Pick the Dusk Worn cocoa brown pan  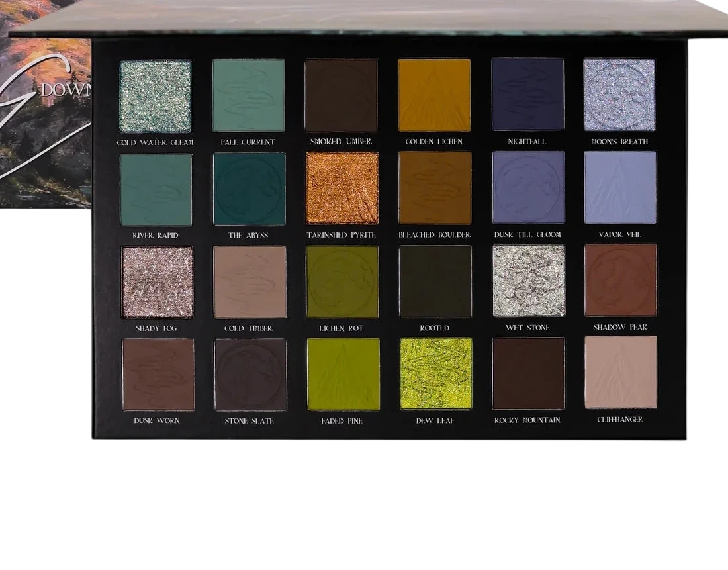[x=158, y=375]
